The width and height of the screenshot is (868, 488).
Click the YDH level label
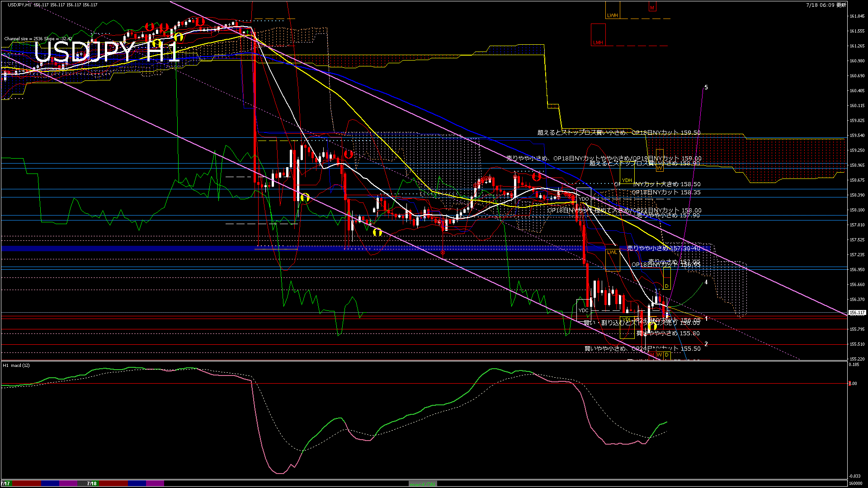coord(627,180)
